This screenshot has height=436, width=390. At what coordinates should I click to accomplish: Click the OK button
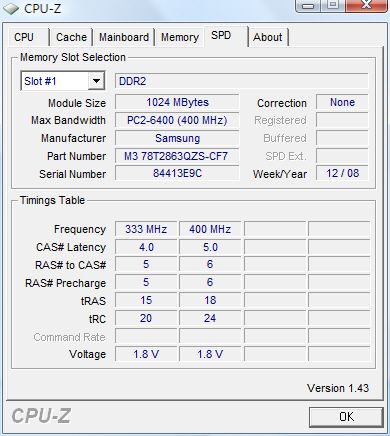point(346,417)
